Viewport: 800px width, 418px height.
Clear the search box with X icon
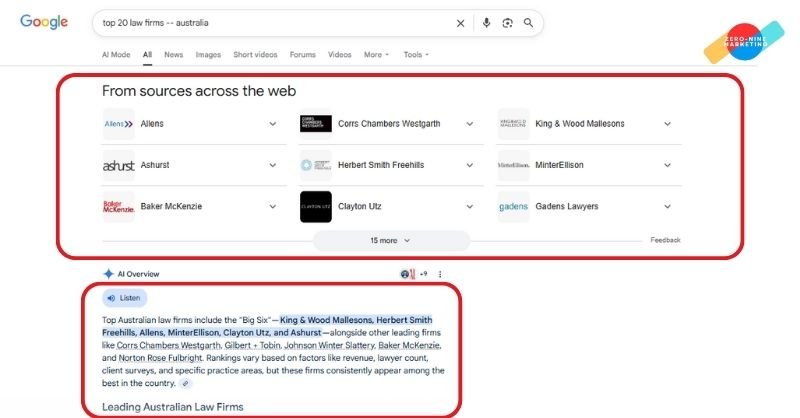tap(460, 23)
